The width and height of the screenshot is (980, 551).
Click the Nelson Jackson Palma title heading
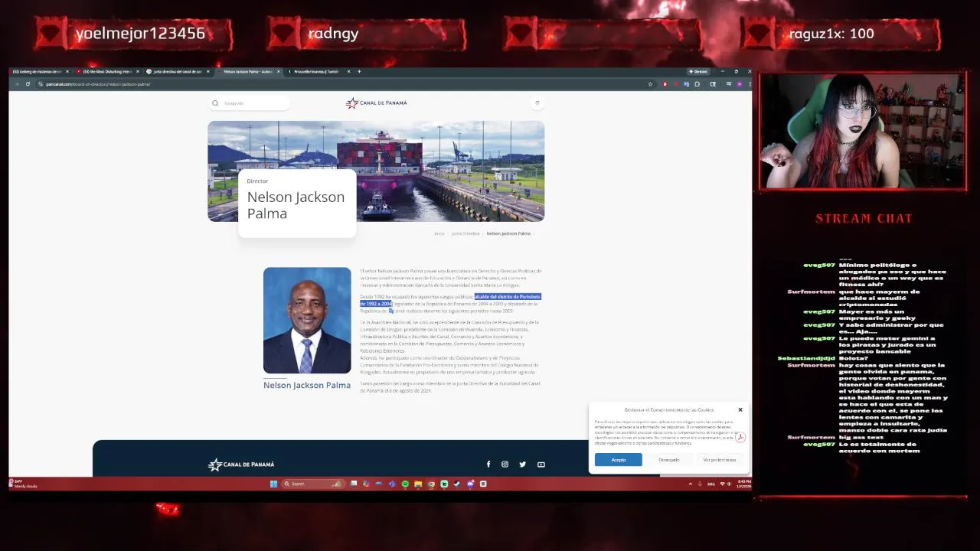[296, 205]
